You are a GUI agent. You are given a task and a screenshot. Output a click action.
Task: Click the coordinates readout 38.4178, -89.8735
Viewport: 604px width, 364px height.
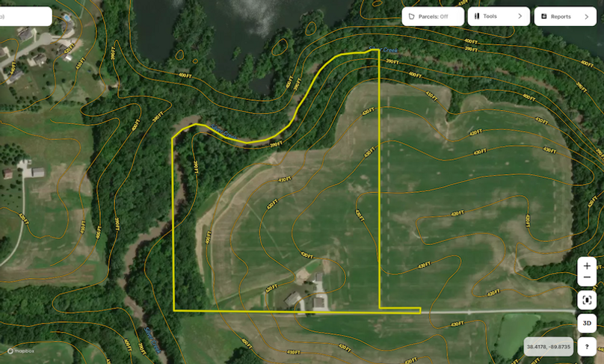coord(548,347)
